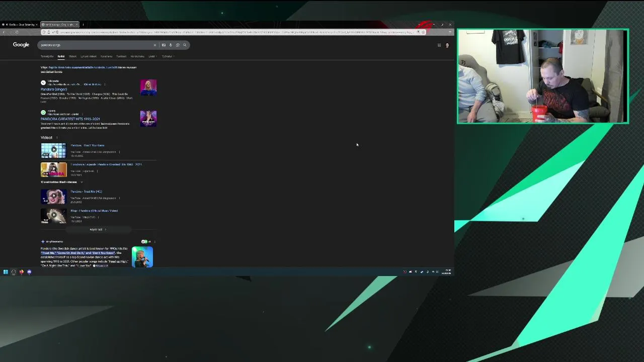Screen dimensions: 644x362
Task: Expand the 10 key moments in video
Action: pyautogui.click(x=62, y=182)
